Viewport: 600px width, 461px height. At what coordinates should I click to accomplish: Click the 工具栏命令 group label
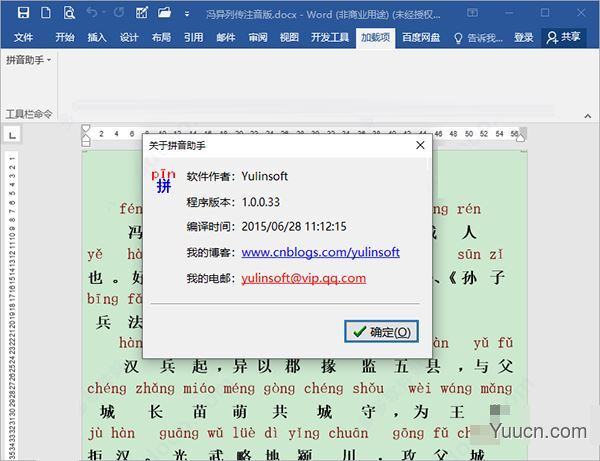point(29,114)
